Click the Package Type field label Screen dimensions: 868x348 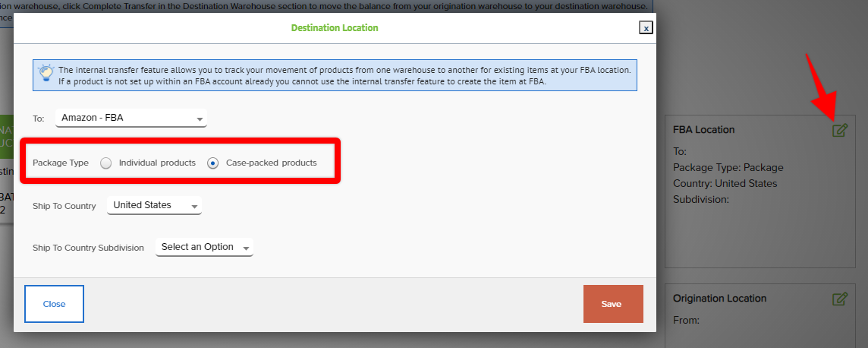[x=61, y=163]
